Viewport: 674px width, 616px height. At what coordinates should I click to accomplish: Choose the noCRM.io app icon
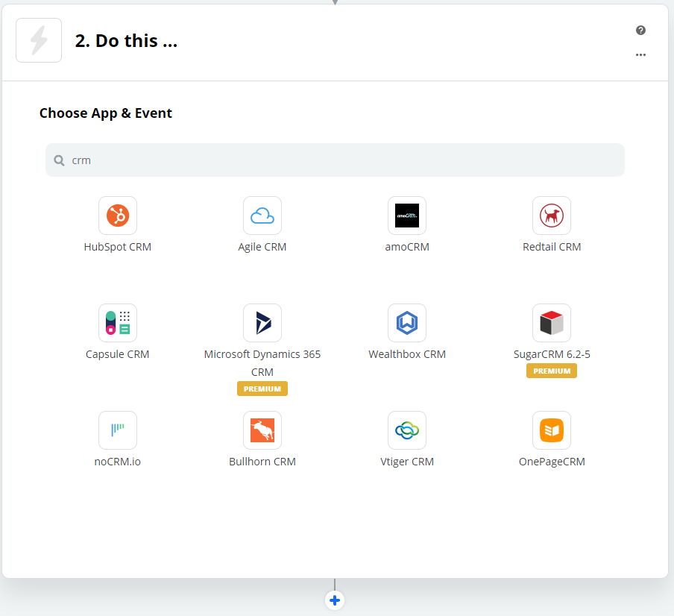(117, 430)
